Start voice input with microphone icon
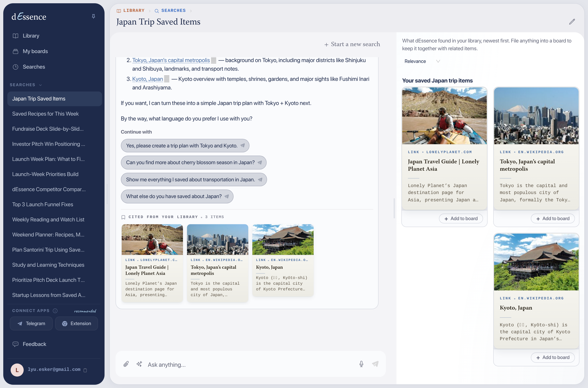588x388 pixels. pyautogui.click(x=361, y=364)
